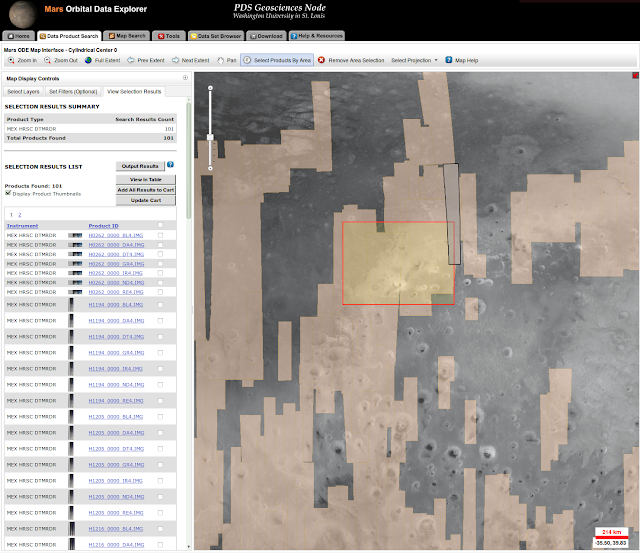
Task: Open product link H0262_0000_RE4.IMG
Action: pyautogui.click(x=116, y=292)
